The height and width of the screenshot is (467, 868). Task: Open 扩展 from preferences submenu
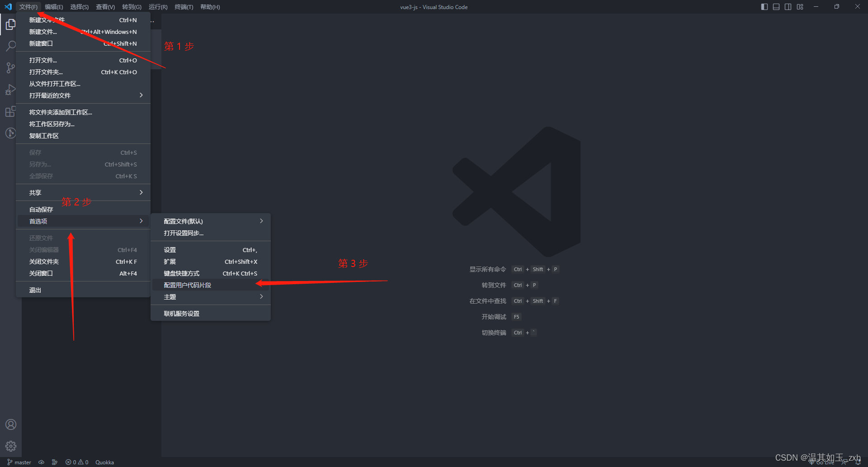(211, 262)
